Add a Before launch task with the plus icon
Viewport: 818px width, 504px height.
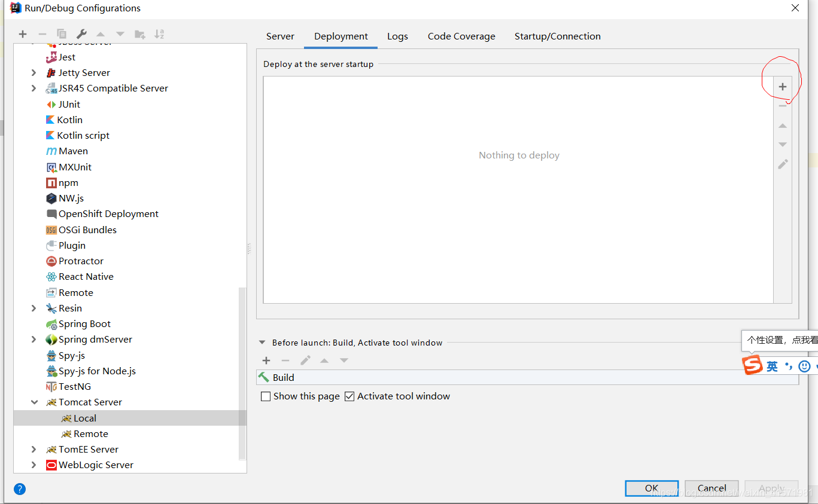pyautogui.click(x=266, y=361)
